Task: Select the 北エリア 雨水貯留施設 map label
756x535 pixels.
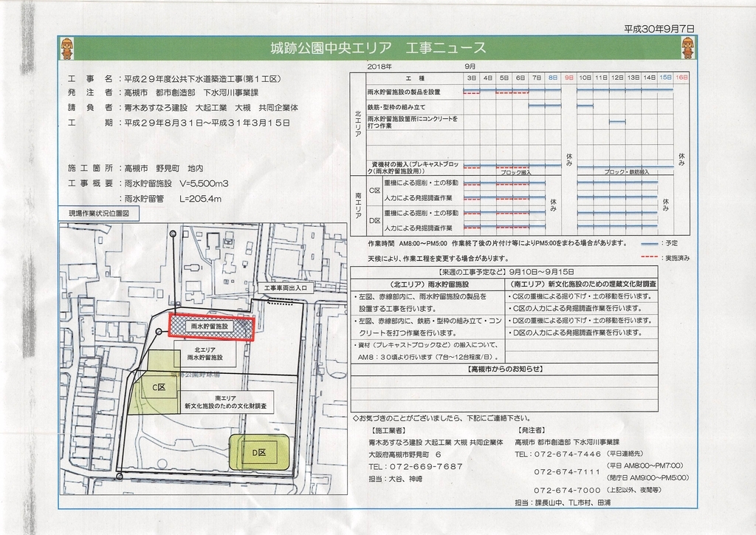Action: tap(205, 354)
